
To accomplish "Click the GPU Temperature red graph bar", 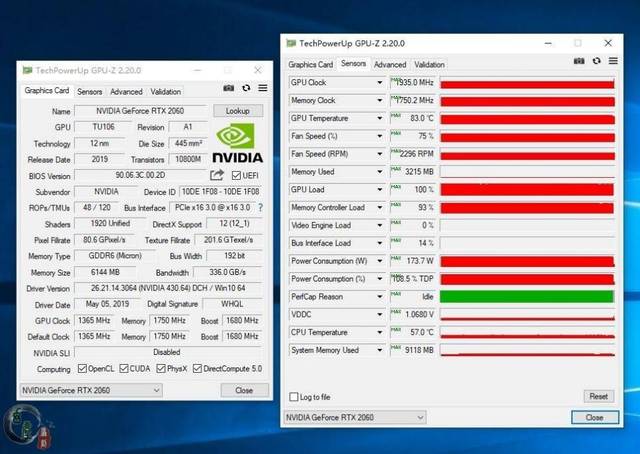I will [x=527, y=119].
